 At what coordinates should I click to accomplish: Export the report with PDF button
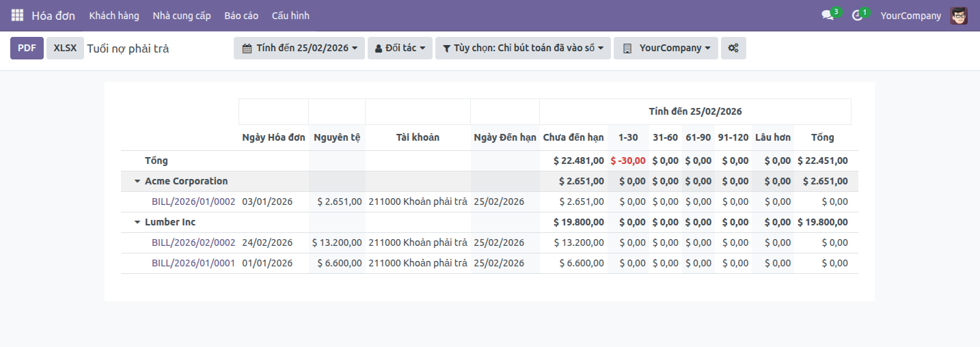click(x=27, y=48)
